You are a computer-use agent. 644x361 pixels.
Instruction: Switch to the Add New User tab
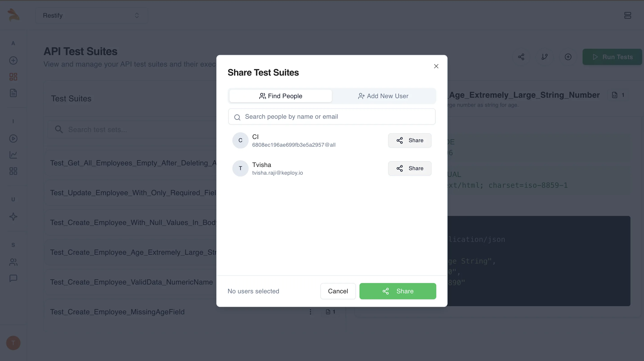point(383,96)
